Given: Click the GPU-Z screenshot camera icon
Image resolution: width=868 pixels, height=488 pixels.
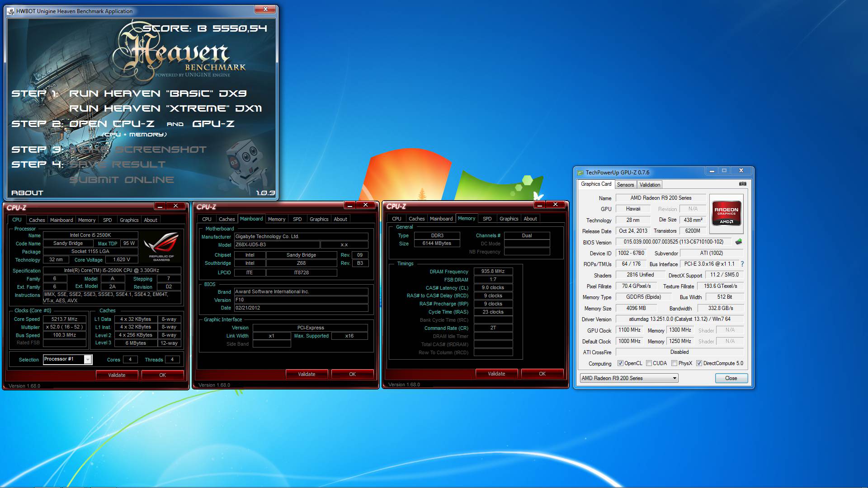Looking at the screenshot, I should click(742, 184).
